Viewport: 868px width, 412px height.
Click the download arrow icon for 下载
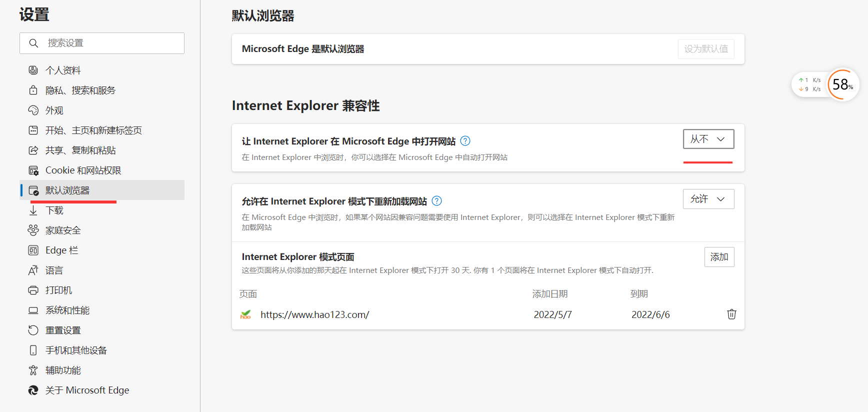pyautogui.click(x=33, y=210)
